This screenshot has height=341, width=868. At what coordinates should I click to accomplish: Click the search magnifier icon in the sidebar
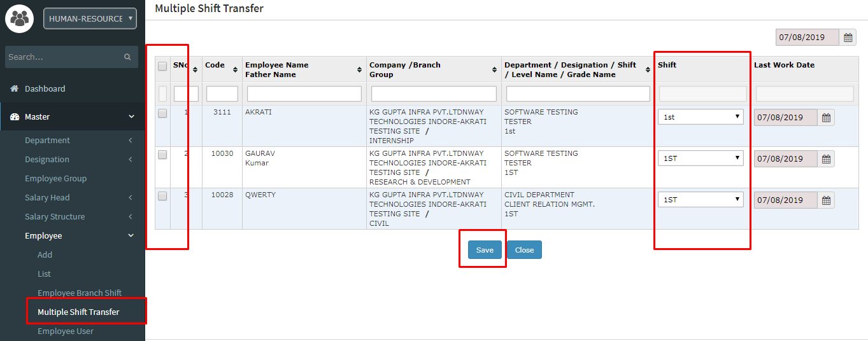click(127, 57)
